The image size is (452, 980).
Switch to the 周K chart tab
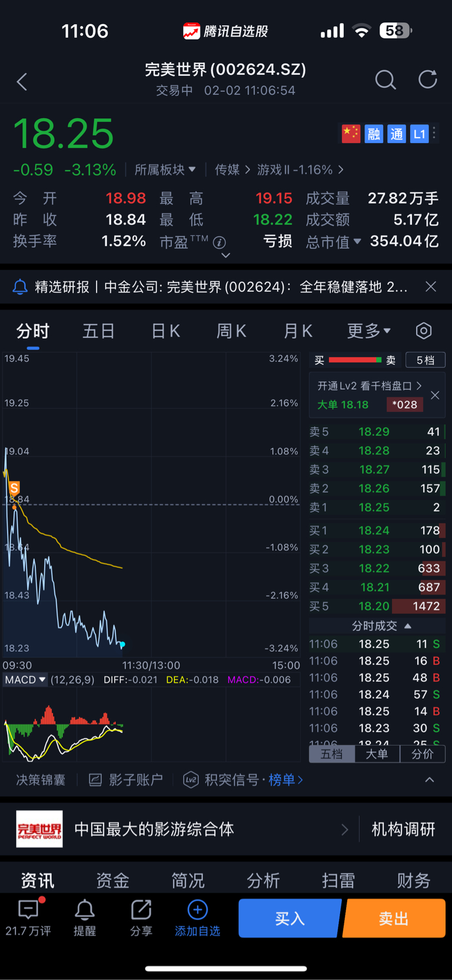[231, 331]
